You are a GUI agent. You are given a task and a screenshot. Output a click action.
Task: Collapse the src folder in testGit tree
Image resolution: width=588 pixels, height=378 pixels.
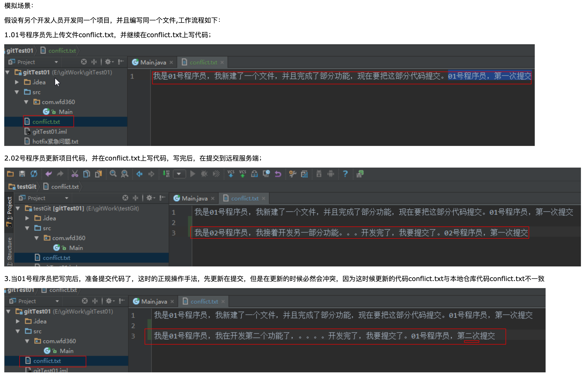(27, 228)
